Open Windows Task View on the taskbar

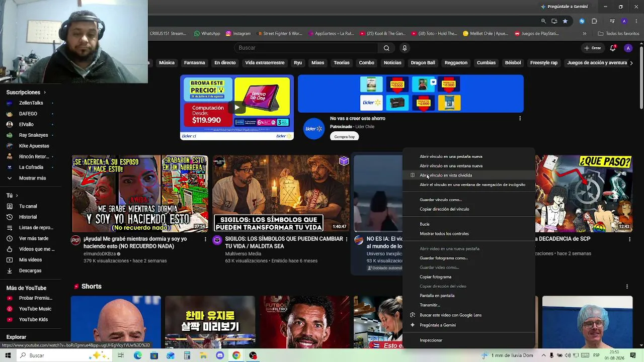pyautogui.click(x=121, y=355)
